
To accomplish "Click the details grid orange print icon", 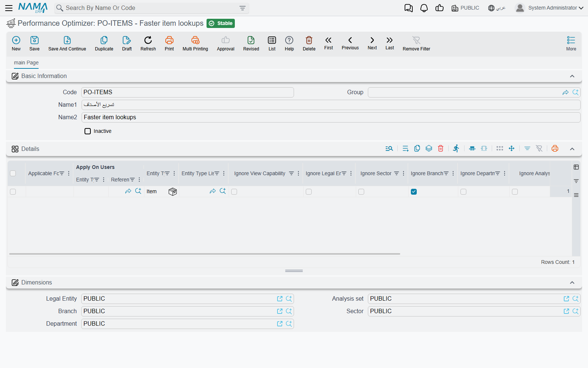I will (x=555, y=148).
